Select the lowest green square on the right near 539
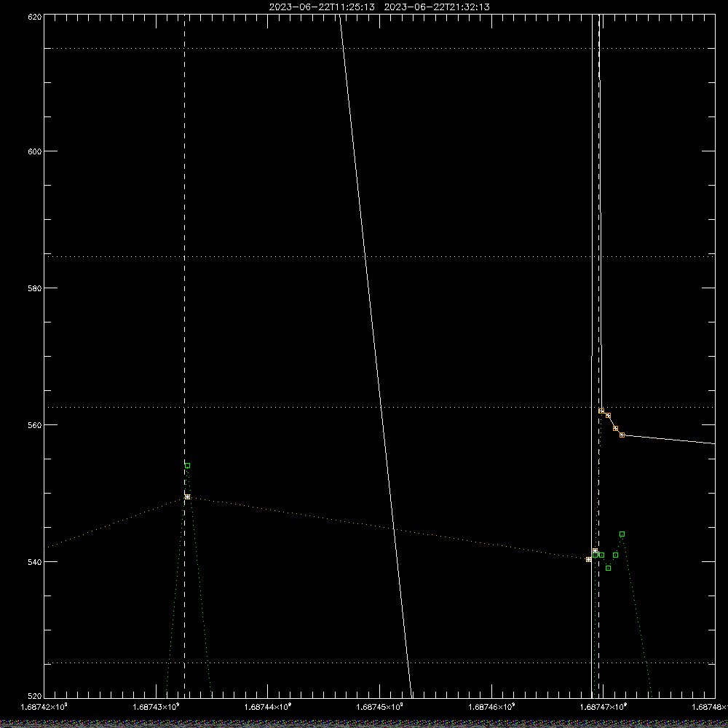 coord(608,569)
